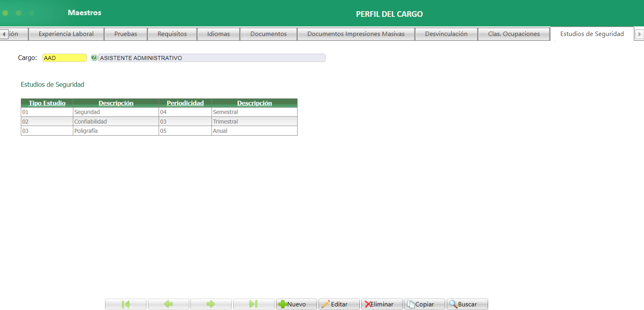Open the Documentos tab
This screenshot has width=644, height=310.
pos(269,34)
